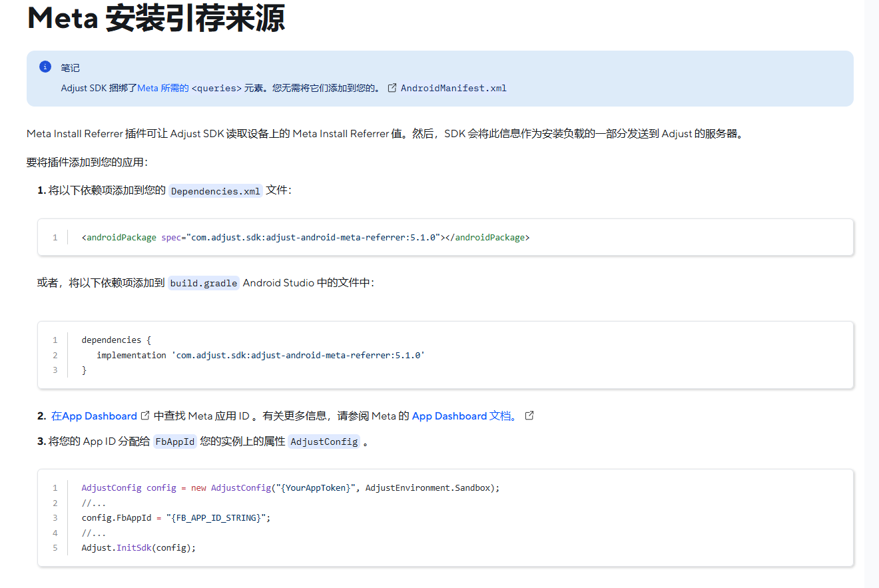
Task: Click the androidPackage spec code line
Action: tap(306, 237)
